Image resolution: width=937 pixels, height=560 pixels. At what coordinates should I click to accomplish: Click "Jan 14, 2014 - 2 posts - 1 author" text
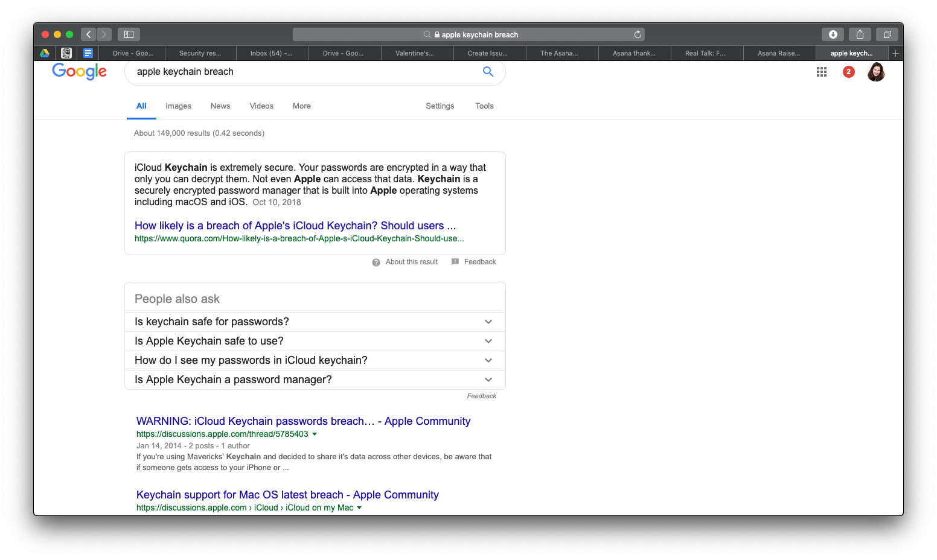[193, 446]
